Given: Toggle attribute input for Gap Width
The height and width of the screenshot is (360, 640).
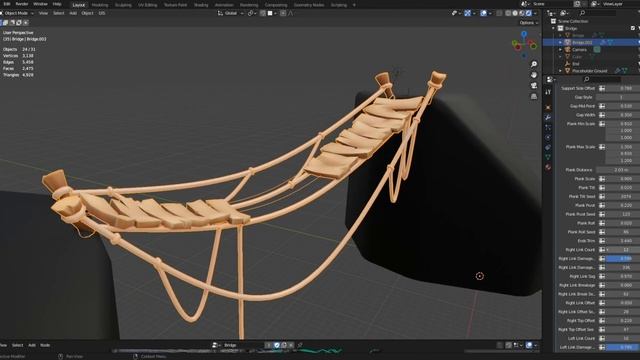Looking at the screenshot, I should 602,115.
